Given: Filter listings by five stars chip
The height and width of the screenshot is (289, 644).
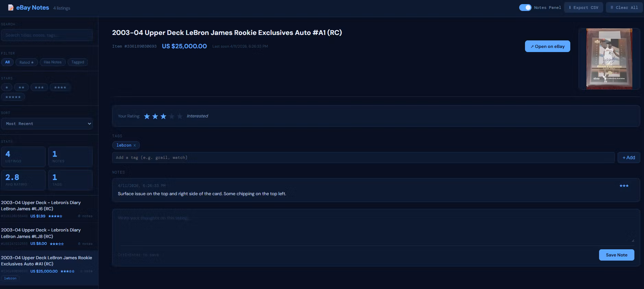Looking at the screenshot, I should click(13, 97).
